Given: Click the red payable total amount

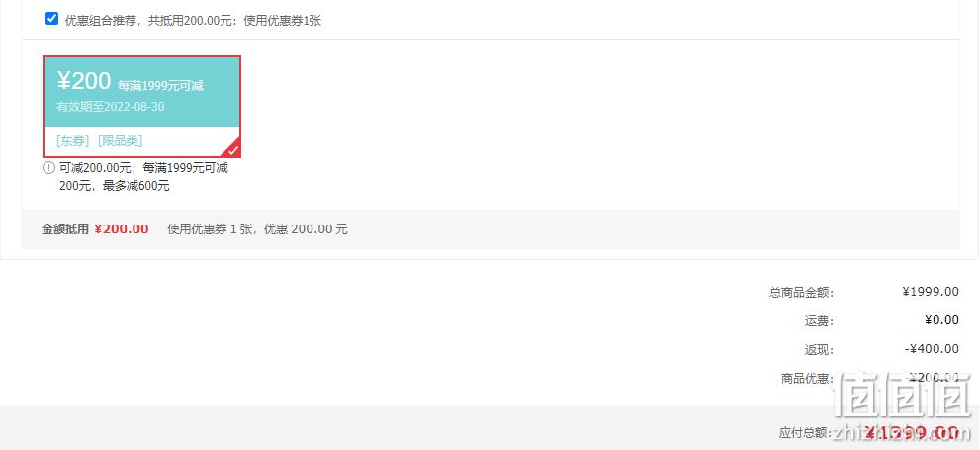Looking at the screenshot, I should tap(912, 432).
